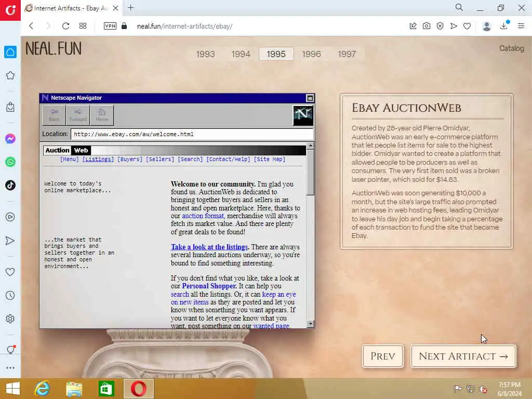Click Netscape Home toolbar button
This screenshot has height=399, width=532.
(102, 115)
